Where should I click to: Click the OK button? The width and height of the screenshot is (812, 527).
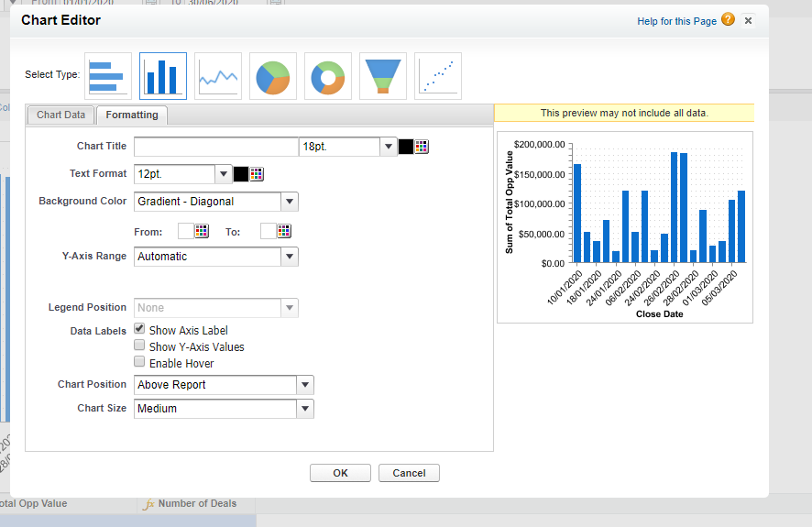coord(340,473)
